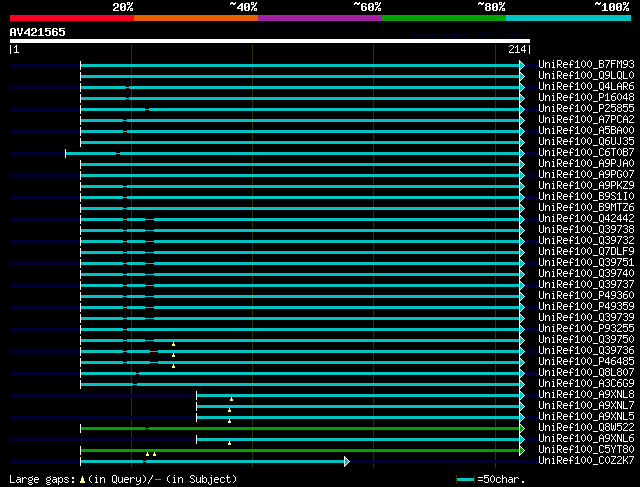
Task: Open the UniRef100_Q9LQL0 hit label
Action: 586,76
